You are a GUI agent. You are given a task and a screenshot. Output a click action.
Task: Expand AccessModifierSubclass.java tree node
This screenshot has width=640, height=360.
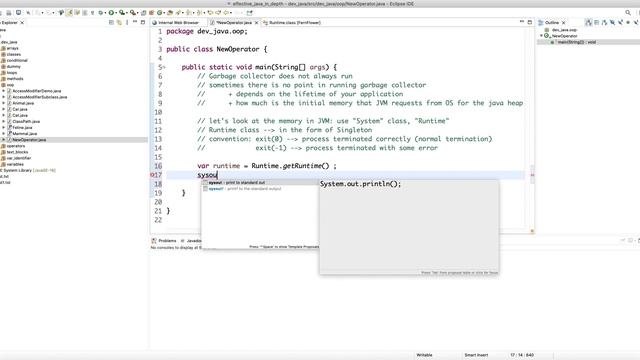click(4, 97)
